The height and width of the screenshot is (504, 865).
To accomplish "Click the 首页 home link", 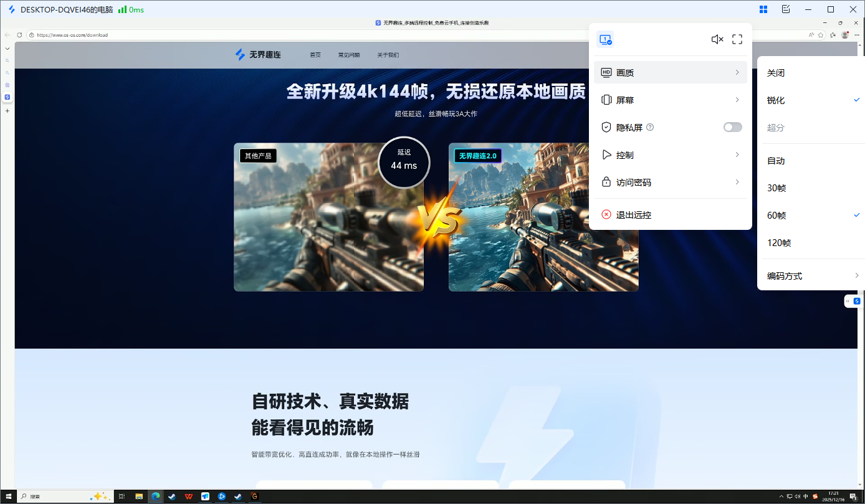I will [315, 55].
